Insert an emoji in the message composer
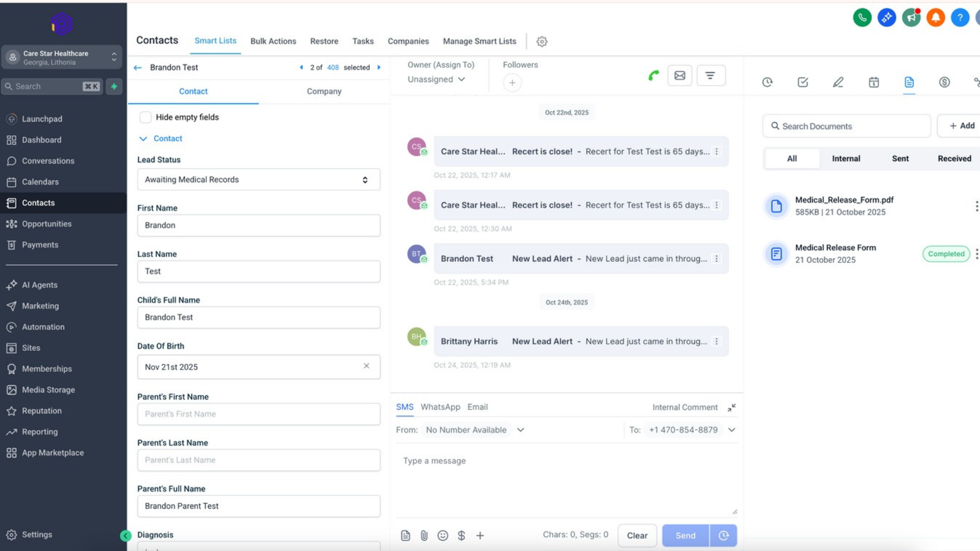 pyautogui.click(x=443, y=535)
